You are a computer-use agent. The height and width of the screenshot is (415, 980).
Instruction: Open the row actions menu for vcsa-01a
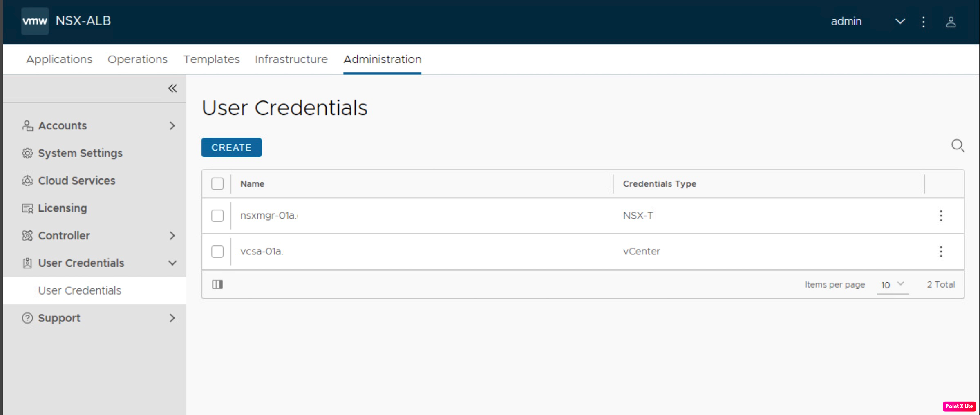[x=941, y=252]
